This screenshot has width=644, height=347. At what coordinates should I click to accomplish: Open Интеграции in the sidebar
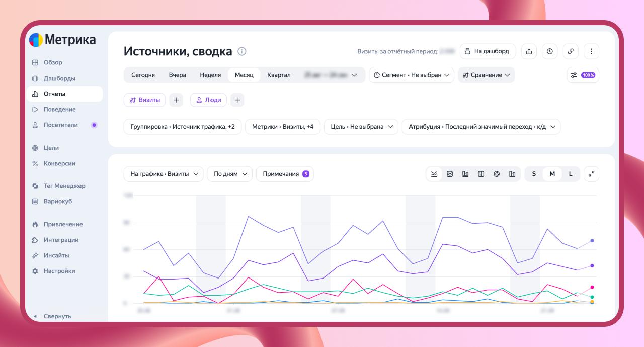pyautogui.click(x=65, y=240)
